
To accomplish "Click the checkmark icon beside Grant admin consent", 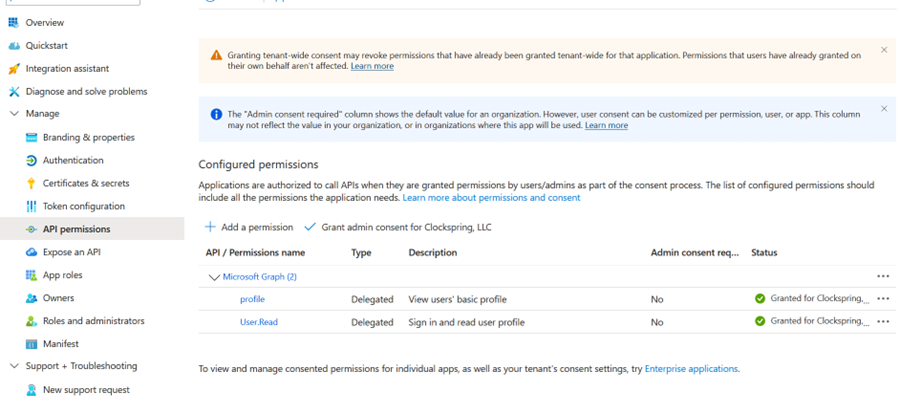I will (310, 227).
